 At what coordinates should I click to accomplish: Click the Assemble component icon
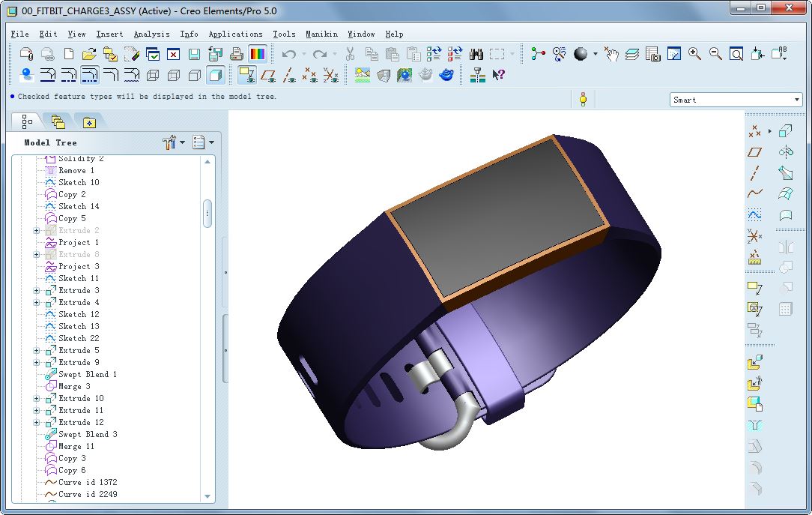coord(755,361)
